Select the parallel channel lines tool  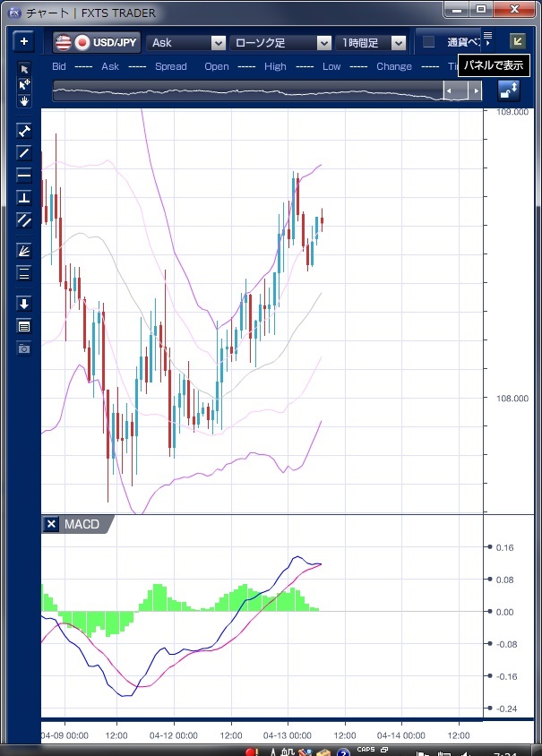click(x=24, y=219)
